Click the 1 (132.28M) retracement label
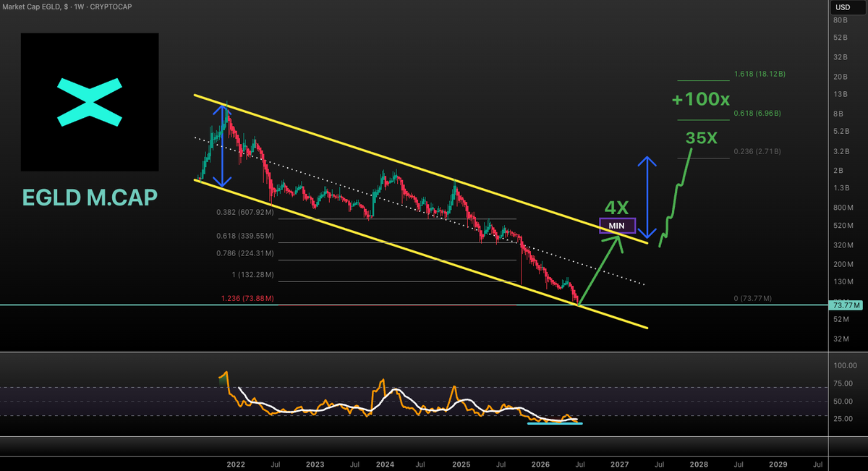Screen dimensions: 868x471 pyautogui.click(x=252, y=275)
